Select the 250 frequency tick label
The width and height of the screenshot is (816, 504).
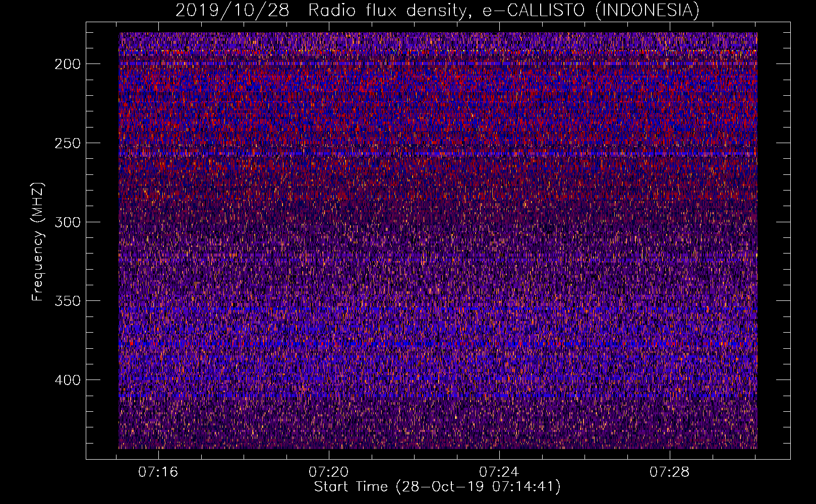click(x=68, y=143)
